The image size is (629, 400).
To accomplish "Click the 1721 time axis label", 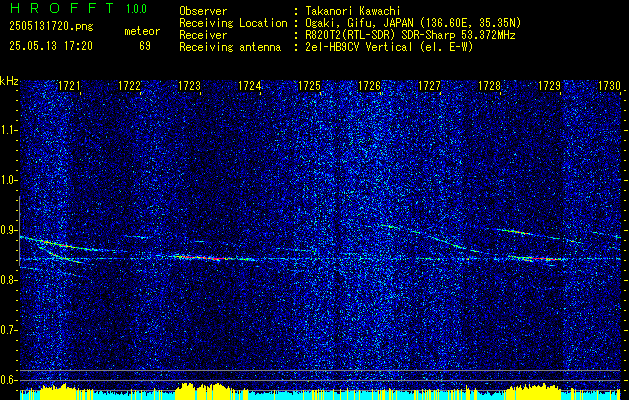I will [69, 86].
